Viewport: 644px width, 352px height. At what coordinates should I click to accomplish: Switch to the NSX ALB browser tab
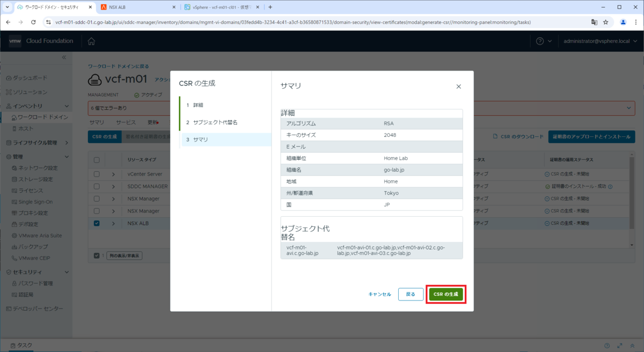[x=138, y=7]
